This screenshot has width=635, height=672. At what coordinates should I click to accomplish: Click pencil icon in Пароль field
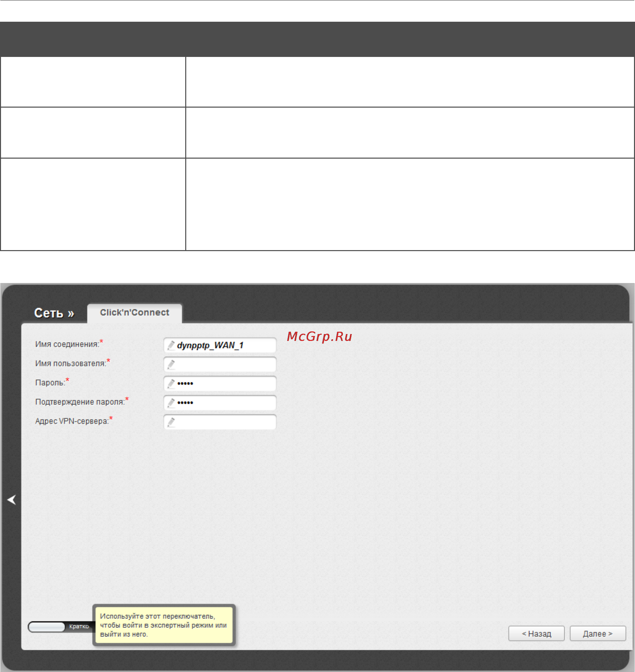171,384
